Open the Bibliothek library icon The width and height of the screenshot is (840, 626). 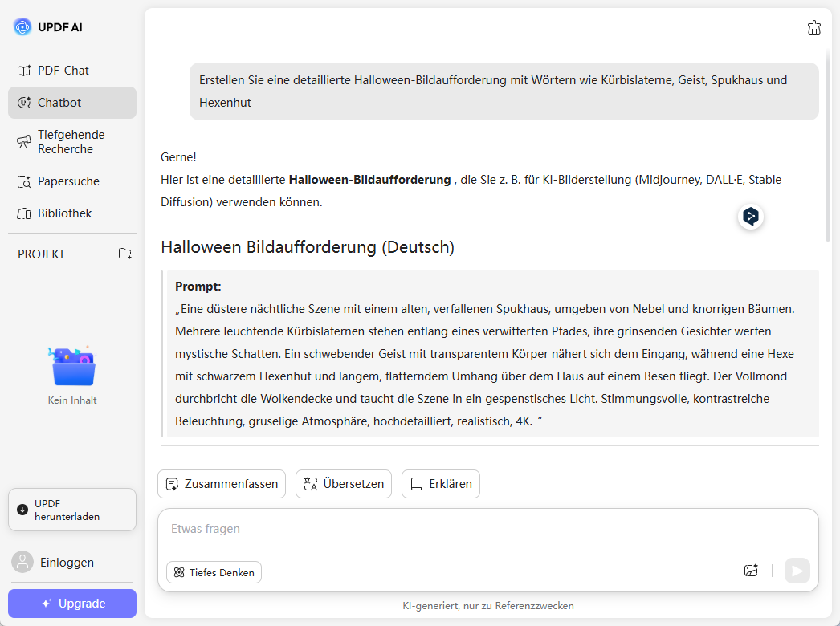click(x=22, y=213)
